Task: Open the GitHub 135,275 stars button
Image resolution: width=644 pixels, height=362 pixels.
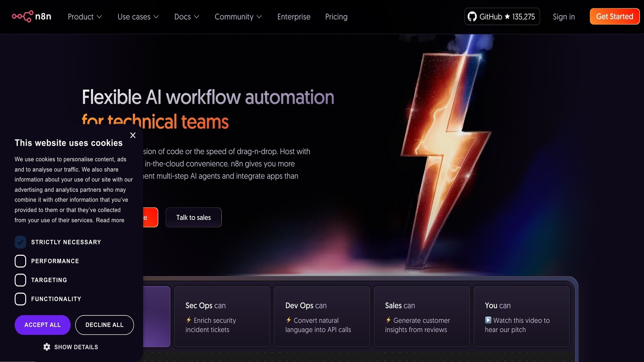Action: pos(502,16)
